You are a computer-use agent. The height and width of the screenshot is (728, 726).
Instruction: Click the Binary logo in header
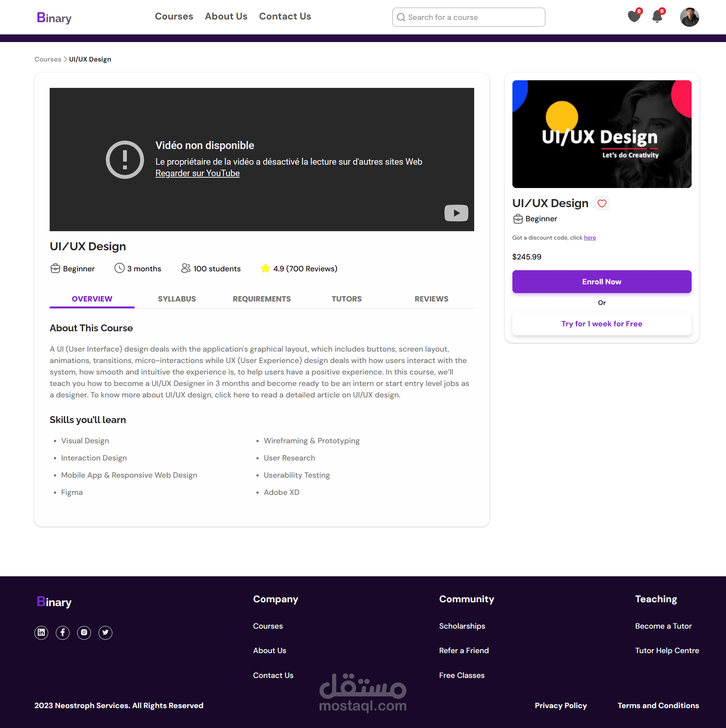[x=54, y=18]
